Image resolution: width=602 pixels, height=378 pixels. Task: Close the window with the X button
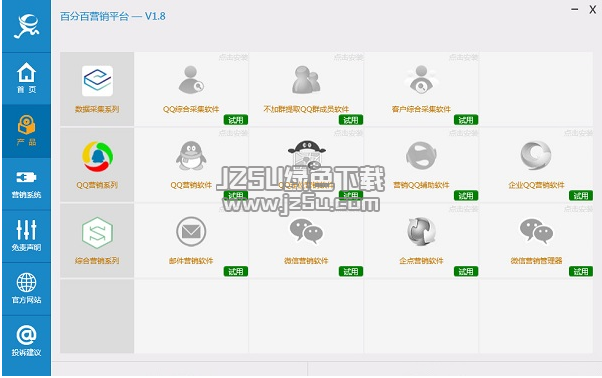click(x=592, y=10)
